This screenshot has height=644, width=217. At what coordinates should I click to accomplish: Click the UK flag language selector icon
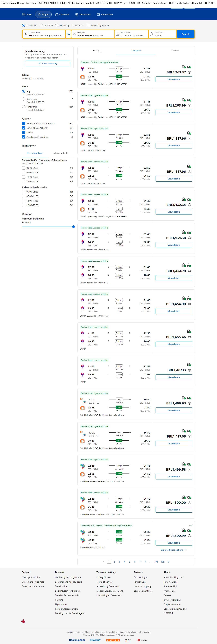[23, 621]
